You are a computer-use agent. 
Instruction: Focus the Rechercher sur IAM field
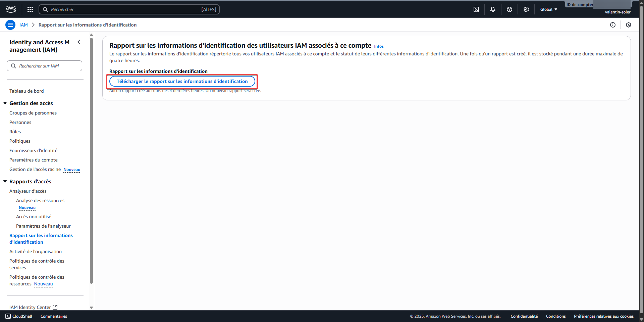click(x=47, y=66)
